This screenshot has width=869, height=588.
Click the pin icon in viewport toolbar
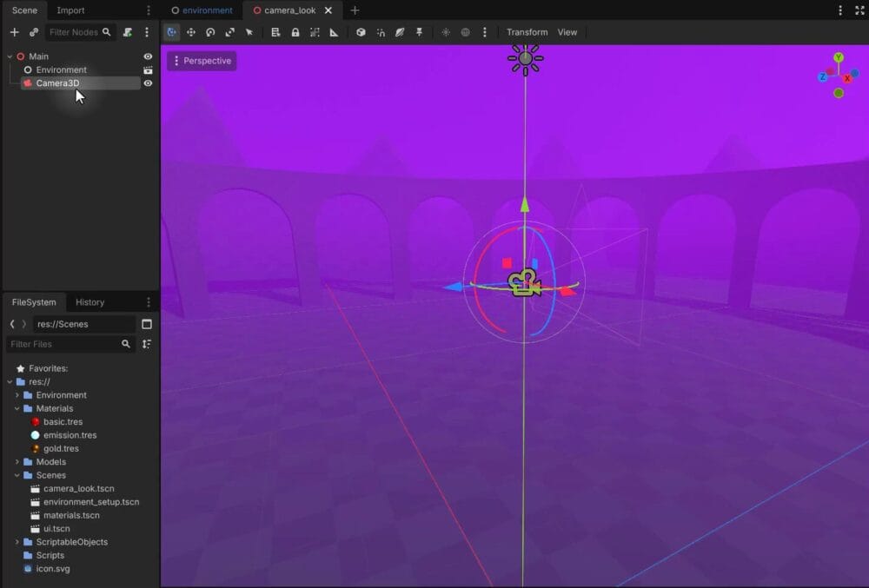(420, 32)
